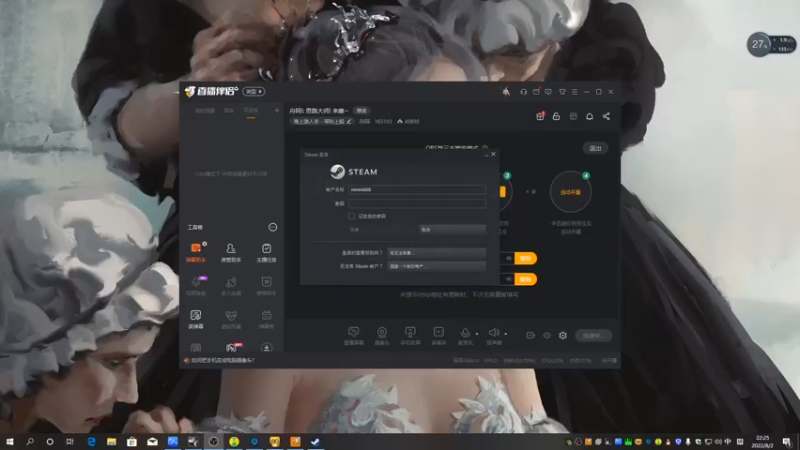Open the gear settings icon in bottom bar

(x=563, y=335)
